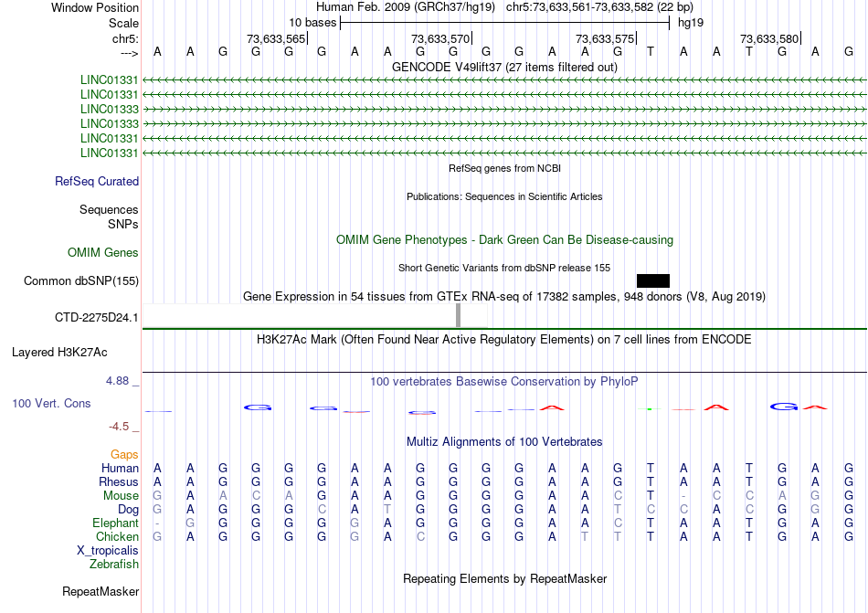The width and height of the screenshot is (868, 613).
Task: Click the gap dash in the Elephant row
Action: coord(157,523)
